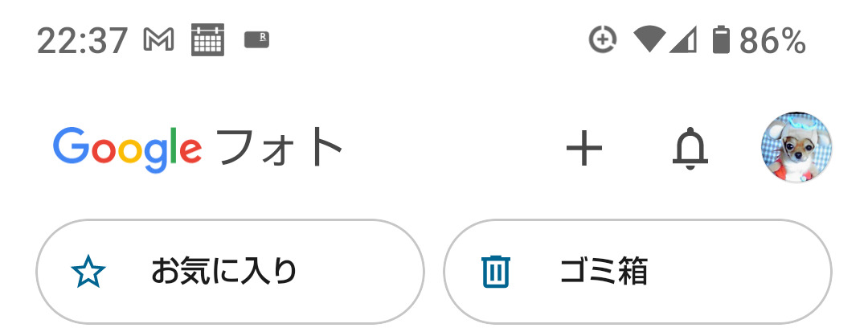The width and height of the screenshot is (868, 332).
Task: Tap the 22:37 clock in status bar
Action: 82,39
